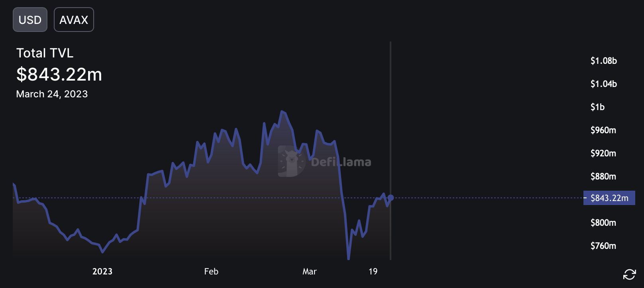Click the $760m axis label
This screenshot has height=288, width=644.
603,246
